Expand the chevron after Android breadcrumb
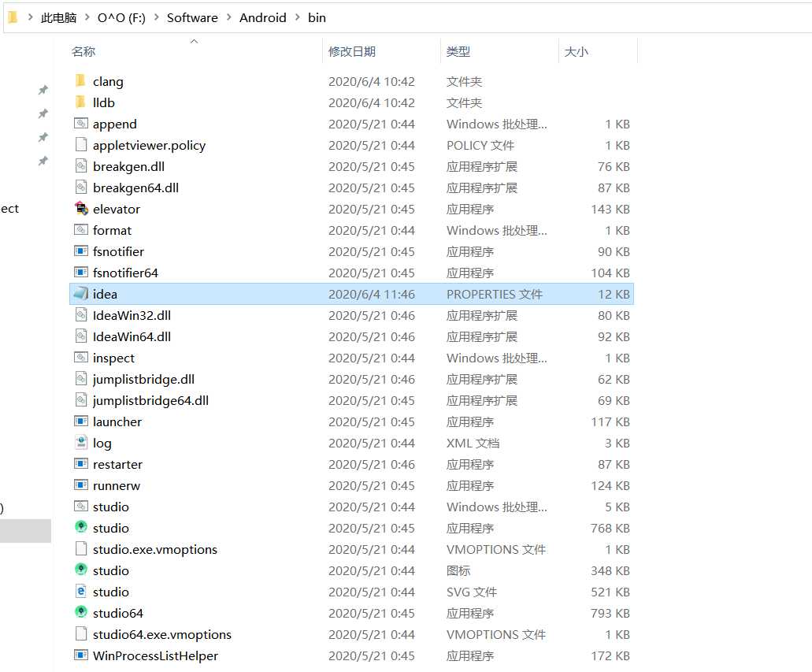Image resolution: width=812 pixels, height=672 pixels. (297, 17)
